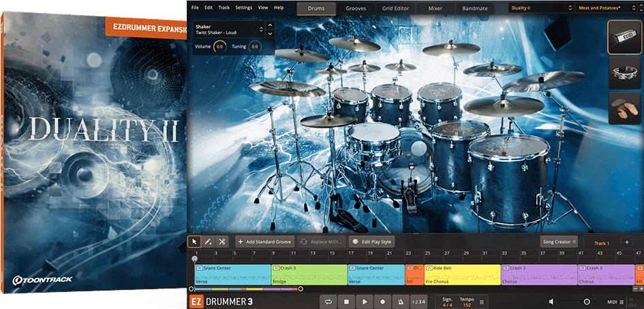The width and height of the screenshot is (644, 309).
Task: Zoom out timeline with minus button
Action: click(636, 289)
